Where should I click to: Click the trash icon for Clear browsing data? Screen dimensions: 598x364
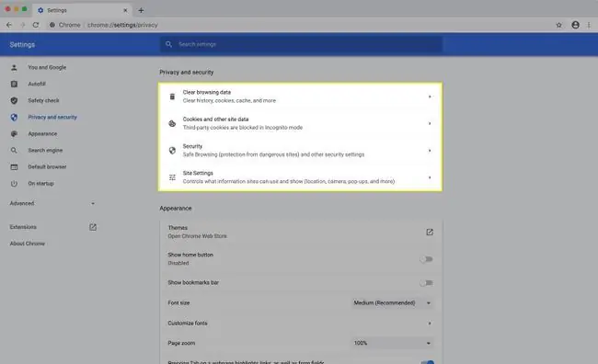pos(172,97)
